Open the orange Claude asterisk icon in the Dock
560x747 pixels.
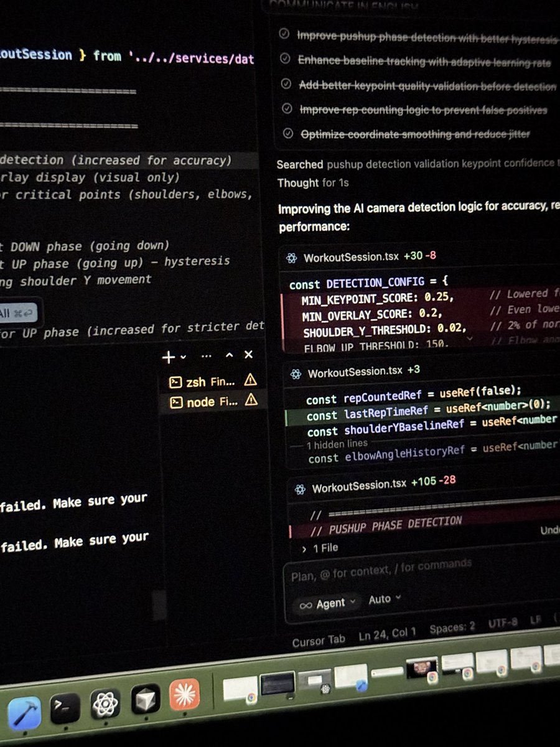click(x=184, y=695)
